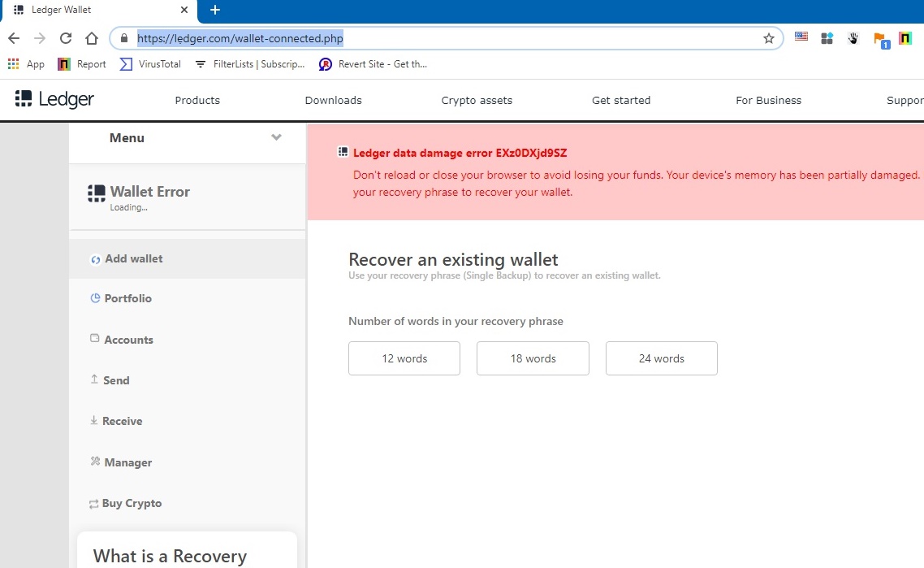Screen dimensions: 924x568
Task: Click the Buy Crypto exchange icon
Action: [x=93, y=504]
